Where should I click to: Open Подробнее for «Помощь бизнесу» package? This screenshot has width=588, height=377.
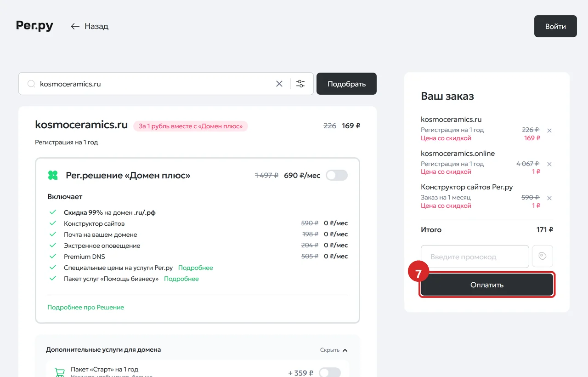[x=181, y=279]
